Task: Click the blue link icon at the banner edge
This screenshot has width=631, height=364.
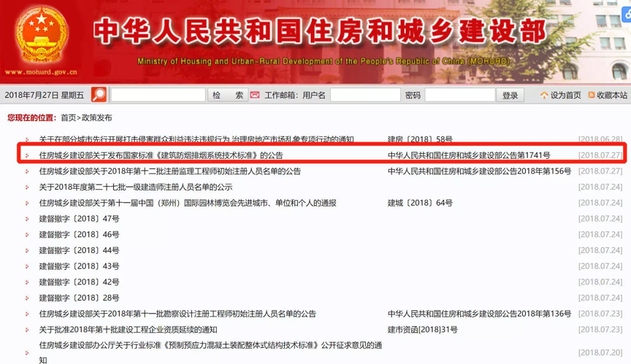Action: 627,15
